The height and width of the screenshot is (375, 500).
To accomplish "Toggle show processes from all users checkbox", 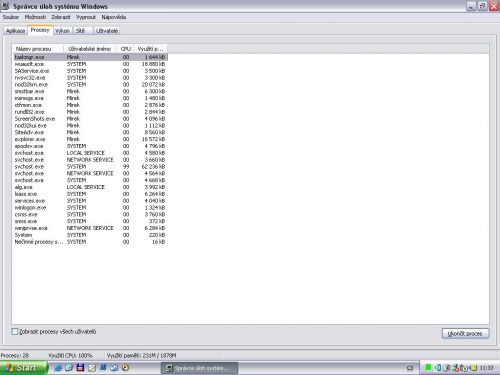I will (15, 332).
